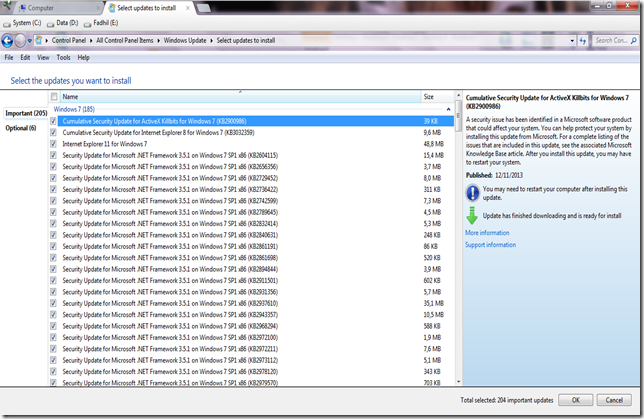
Task: Click the wrench settings icon beside the tabs
Action: 6,6
